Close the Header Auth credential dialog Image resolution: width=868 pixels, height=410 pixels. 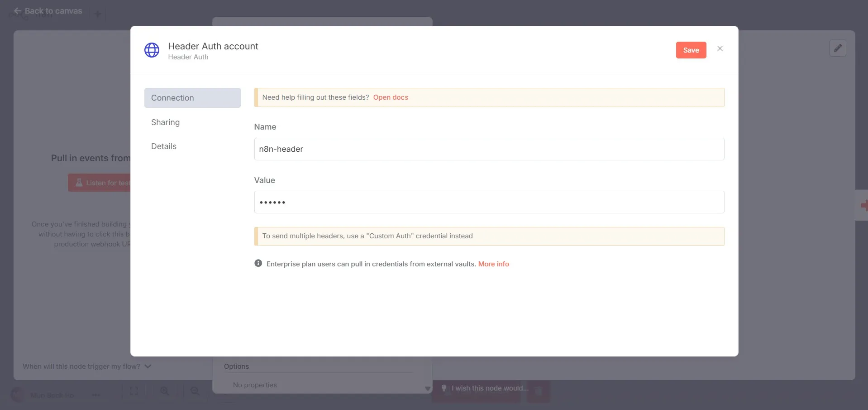(x=720, y=48)
